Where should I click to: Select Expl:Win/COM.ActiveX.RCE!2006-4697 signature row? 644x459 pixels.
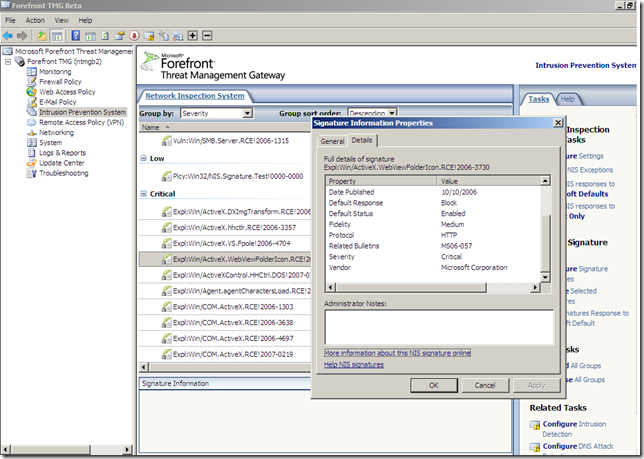click(x=225, y=339)
